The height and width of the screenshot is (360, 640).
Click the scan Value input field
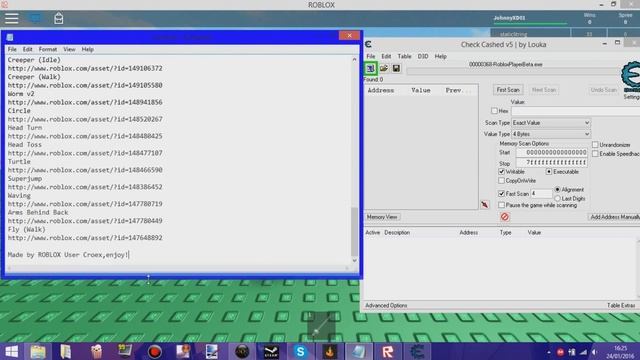pyautogui.click(x=576, y=111)
